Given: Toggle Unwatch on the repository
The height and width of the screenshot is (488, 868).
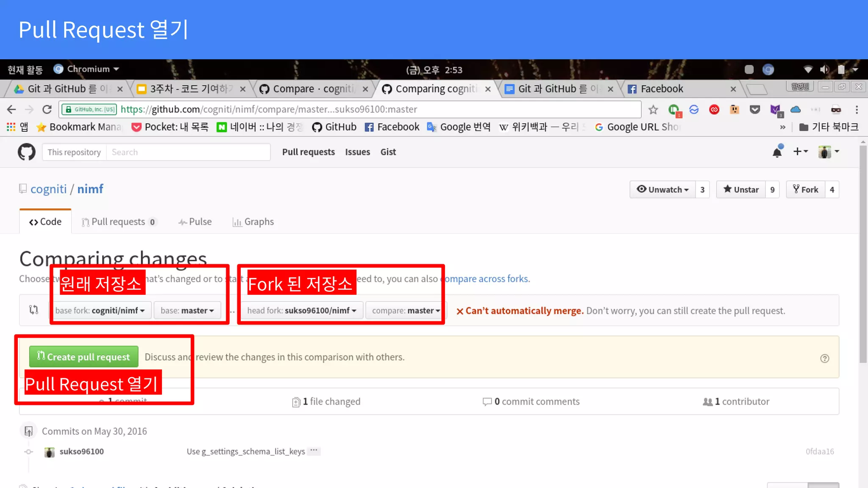Looking at the screenshot, I should point(663,190).
